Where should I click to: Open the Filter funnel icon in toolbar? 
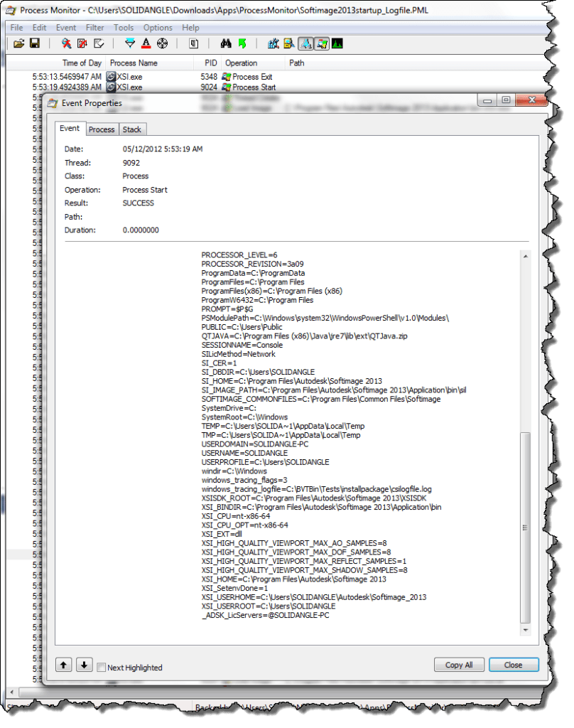(129, 44)
